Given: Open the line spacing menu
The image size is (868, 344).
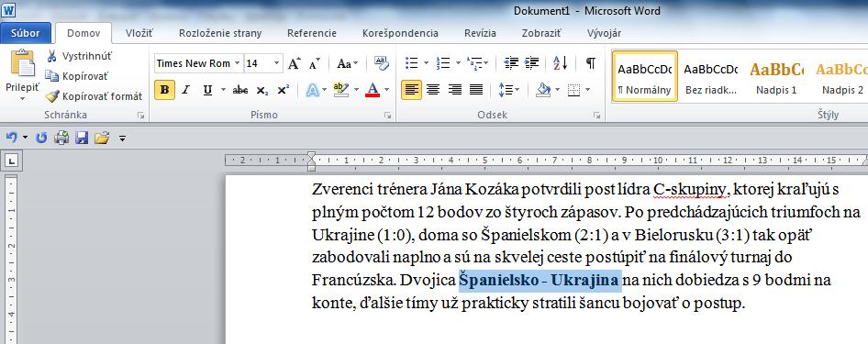Looking at the screenshot, I should click(x=508, y=90).
